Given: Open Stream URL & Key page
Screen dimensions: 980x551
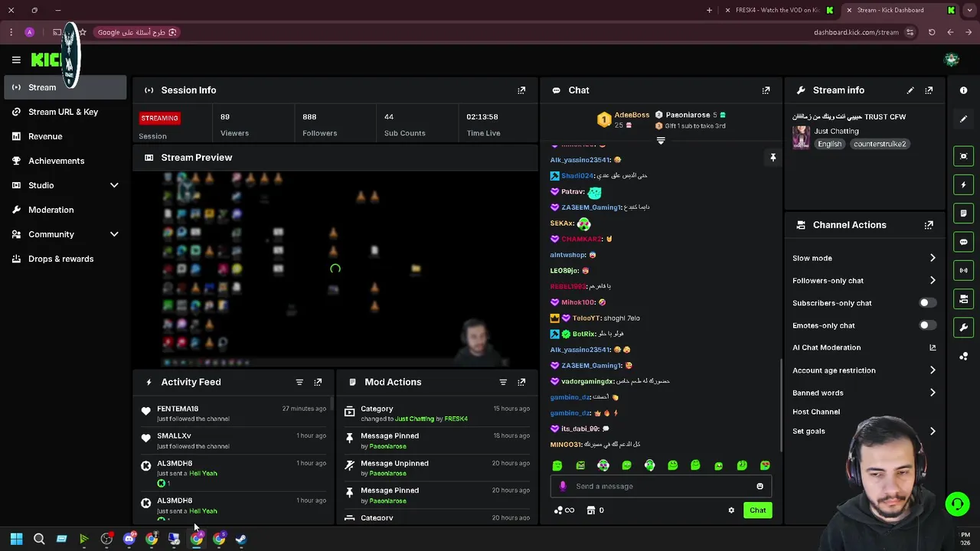Looking at the screenshot, I should coord(65,112).
